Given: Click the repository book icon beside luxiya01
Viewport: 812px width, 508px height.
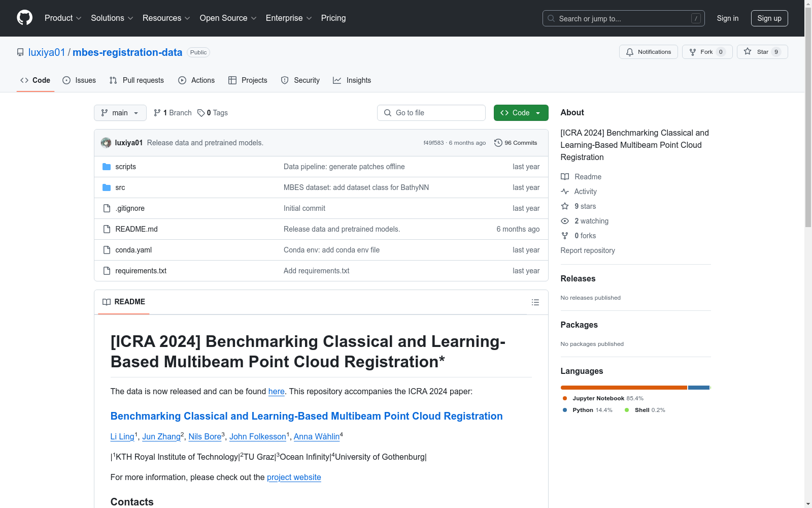Looking at the screenshot, I should coord(20,52).
